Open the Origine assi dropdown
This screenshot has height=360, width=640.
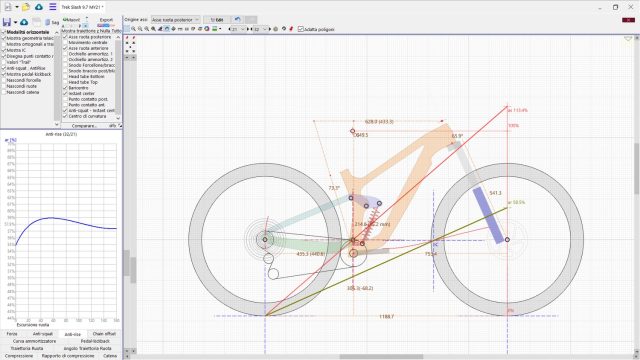point(175,20)
